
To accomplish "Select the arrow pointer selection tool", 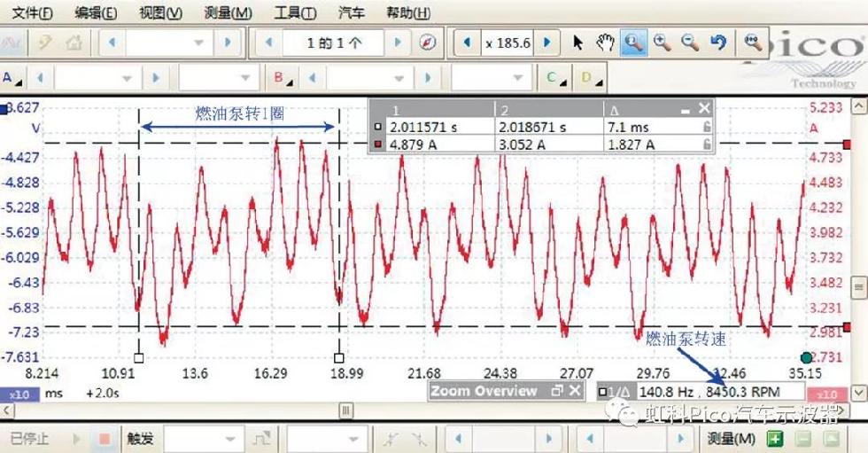I will click(577, 42).
